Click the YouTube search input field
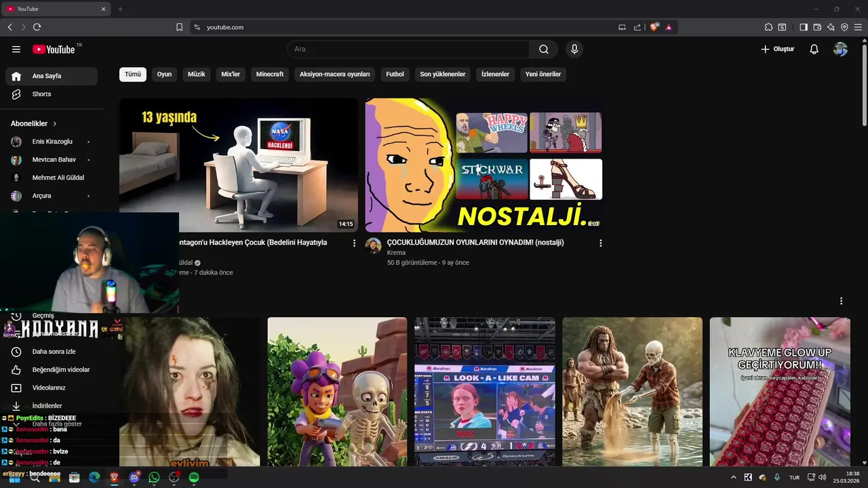This screenshot has width=868, height=488. (x=408, y=49)
